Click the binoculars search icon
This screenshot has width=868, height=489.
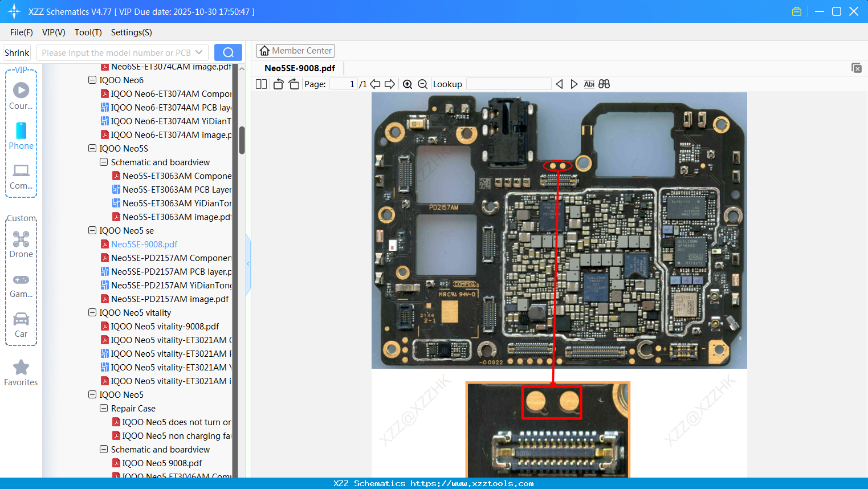coord(604,84)
